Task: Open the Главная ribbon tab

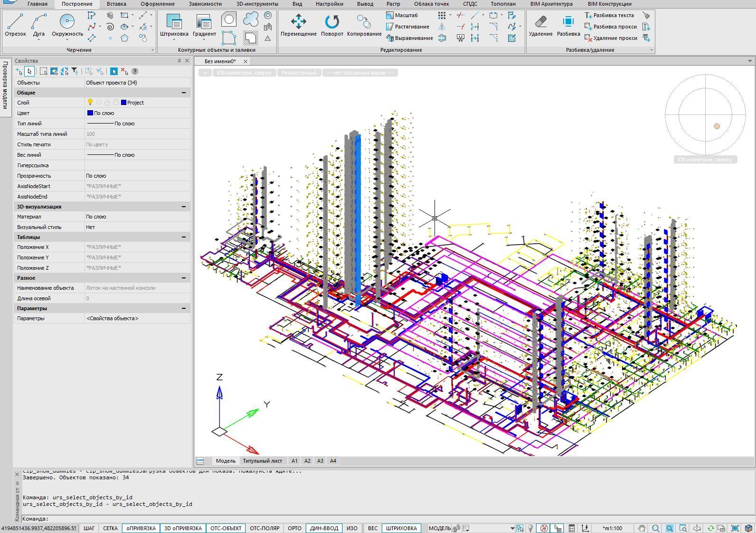Action: (x=37, y=4)
